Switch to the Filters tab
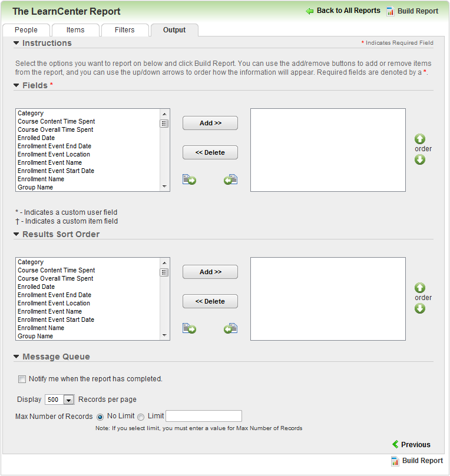 click(x=125, y=30)
